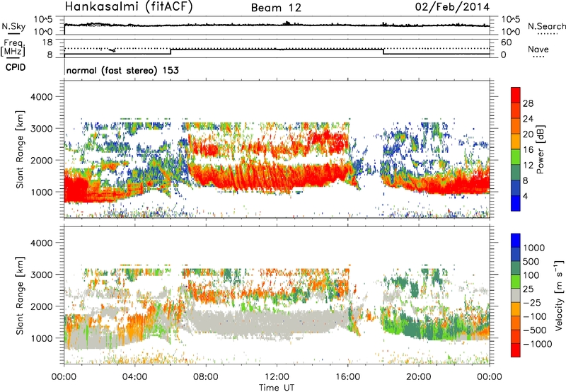Click the "-1000" tick on Velocity colorbar

(x=537, y=344)
